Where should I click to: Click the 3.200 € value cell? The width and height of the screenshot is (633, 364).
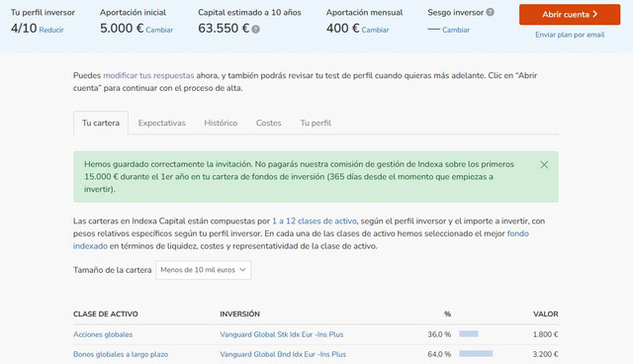(545, 354)
